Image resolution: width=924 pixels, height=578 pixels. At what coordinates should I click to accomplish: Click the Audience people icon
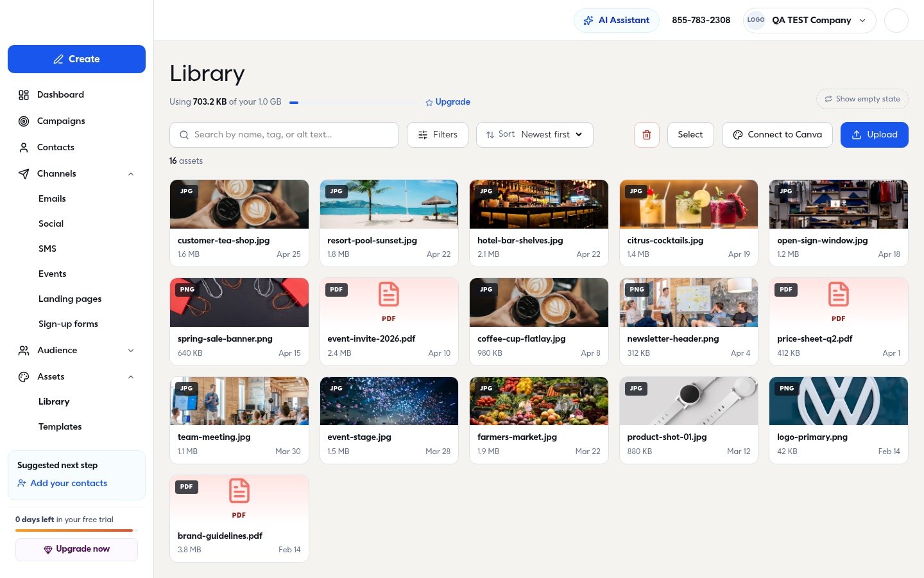tap(24, 351)
